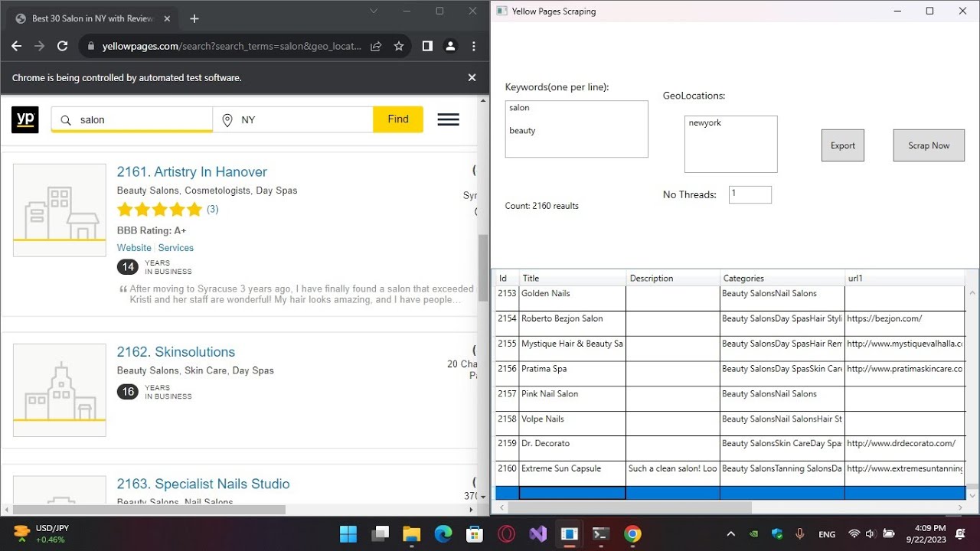Open the Artistry In Hanover listing
980x551 pixels.
tap(191, 172)
